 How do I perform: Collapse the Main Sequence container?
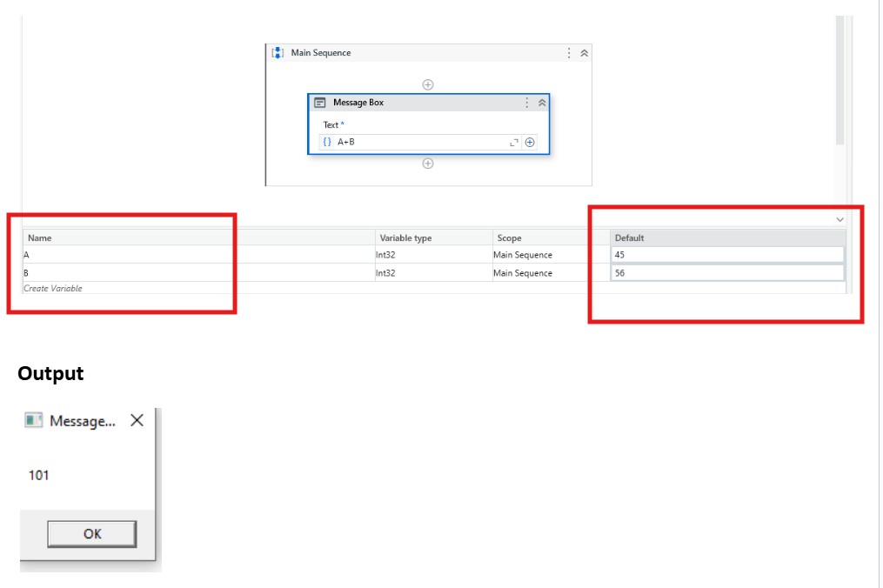(585, 53)
